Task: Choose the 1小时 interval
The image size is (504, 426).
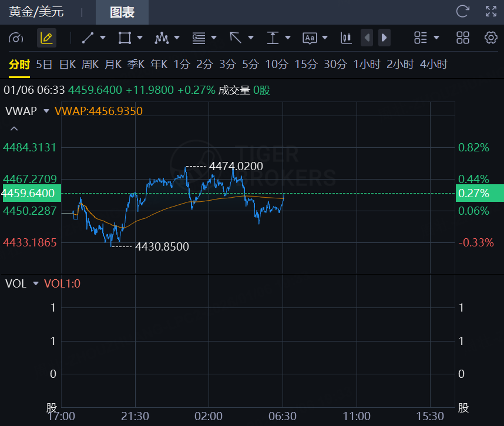Action: [367, 65]
